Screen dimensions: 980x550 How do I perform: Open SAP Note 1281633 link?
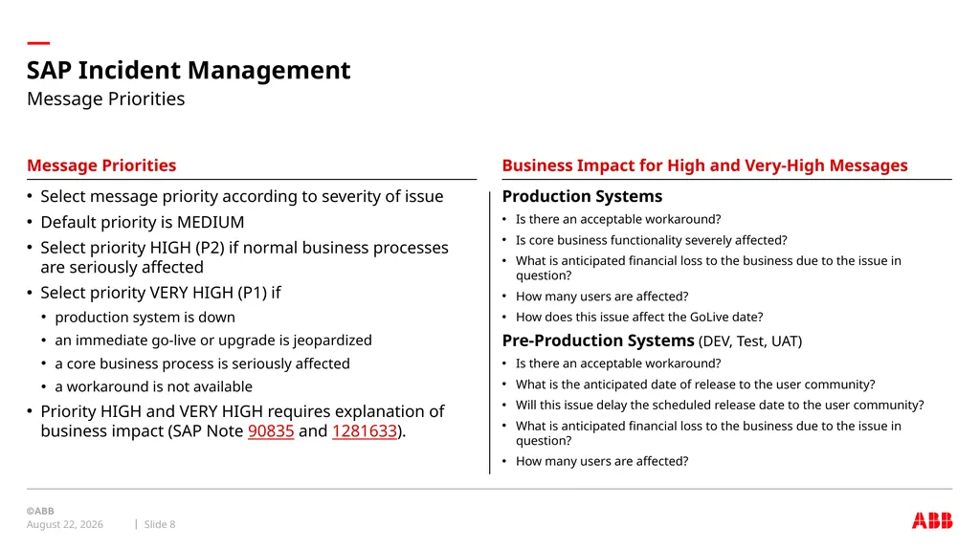tap(365, 430)
